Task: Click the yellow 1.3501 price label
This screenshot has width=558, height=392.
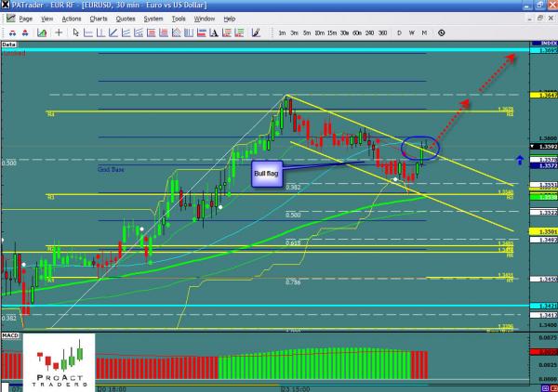Action: [x=543, y=231]
